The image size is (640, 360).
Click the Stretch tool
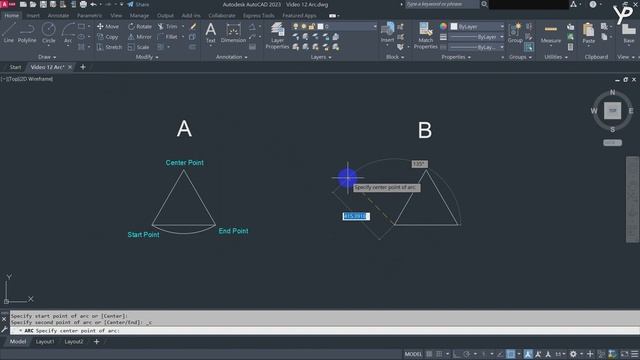pos(109,47)
